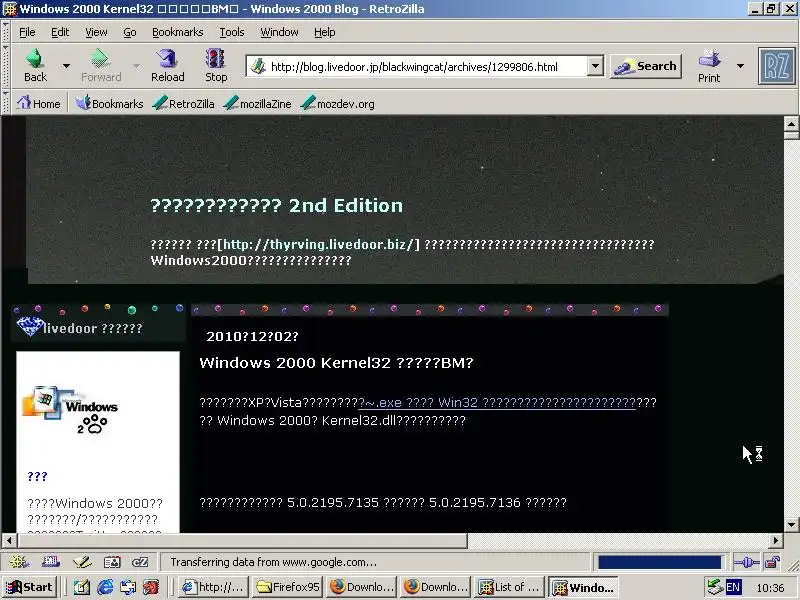Viewport: 800px width, 600px height.
Task: Click the 2nd Edition blog title
Action: click(277, 205)
